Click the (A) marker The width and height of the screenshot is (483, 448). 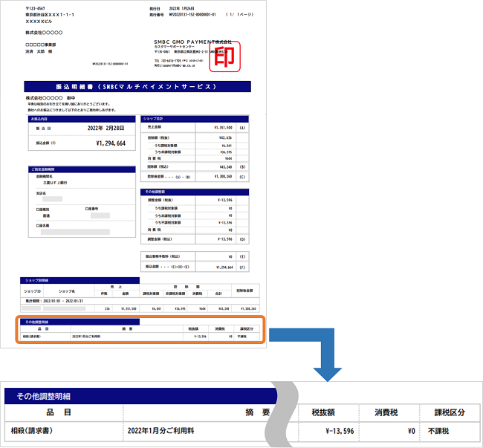[x=242, y=128]
